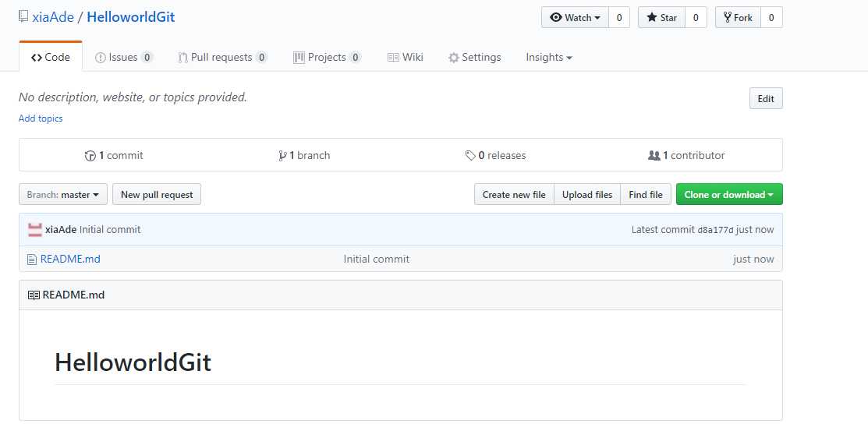Open the Wiki tab
The height and width of the screenshot is (431, 868).
406,57
